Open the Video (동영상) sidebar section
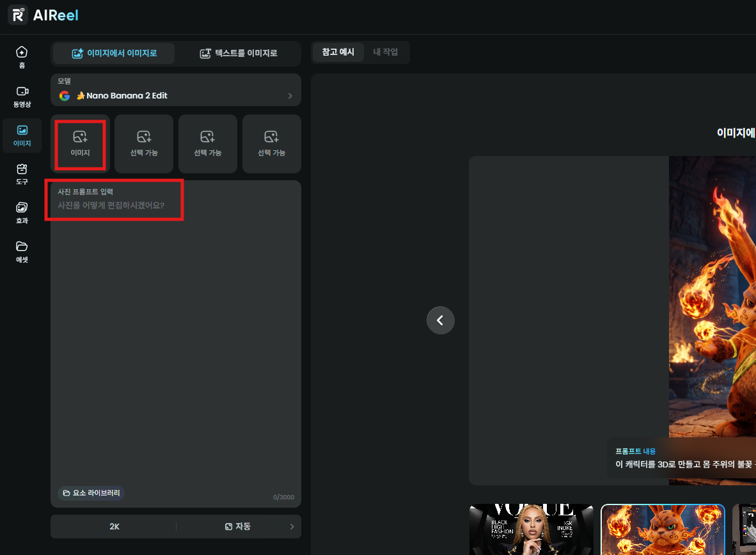Screen dimensions: 756x555 pyautogui.click(x=22, y=97)
